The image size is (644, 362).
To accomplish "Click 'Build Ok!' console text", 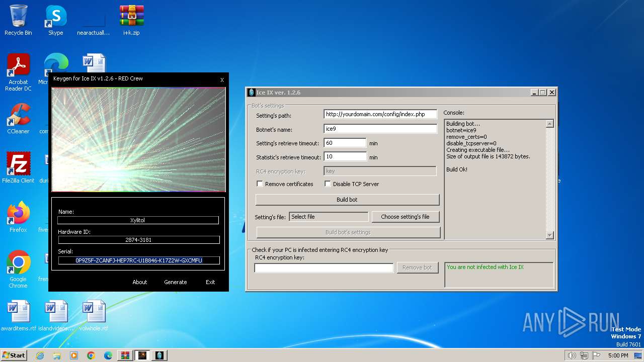I will click(x=457, y=169).
